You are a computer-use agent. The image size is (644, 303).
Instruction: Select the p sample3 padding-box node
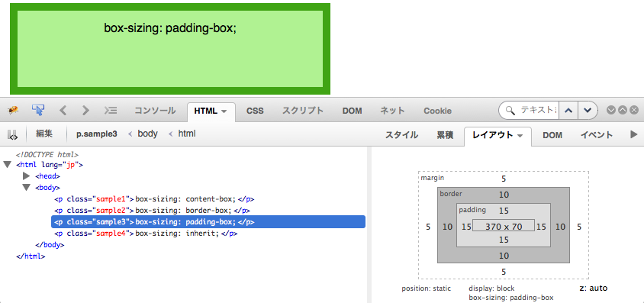point(208,222)
